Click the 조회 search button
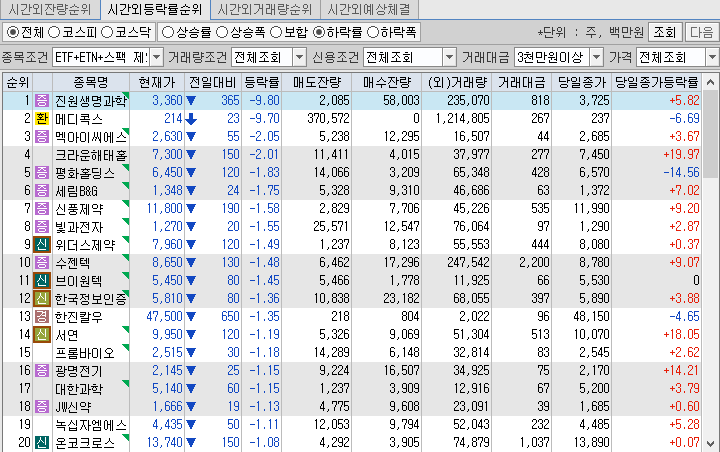The height and width of the screenshot is (452, 720). point(665,32)
